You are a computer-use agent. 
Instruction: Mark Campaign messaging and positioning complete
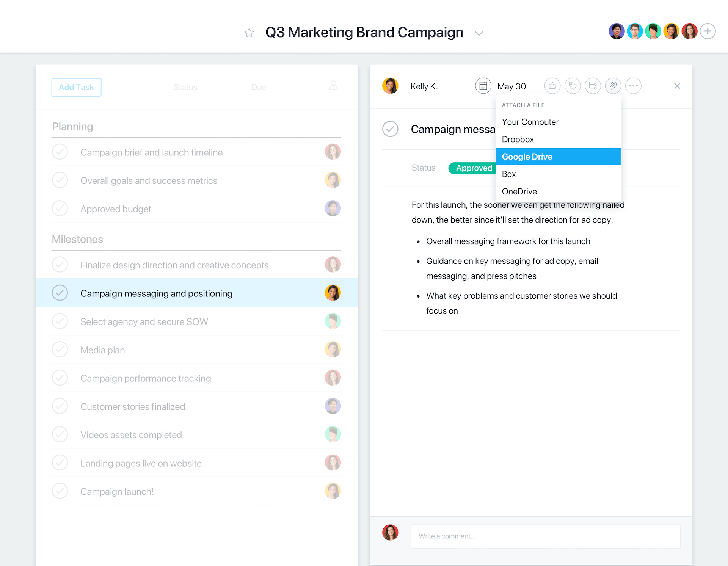click(x=60, y=293)
